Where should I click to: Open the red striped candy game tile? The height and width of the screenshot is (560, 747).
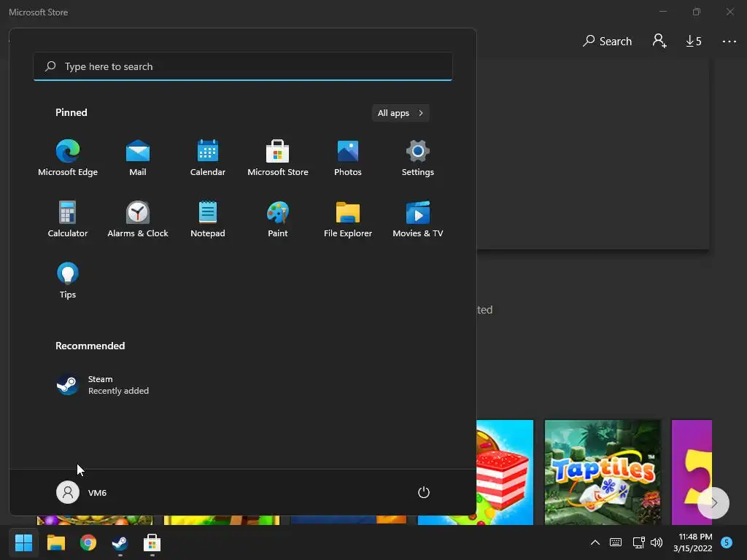pyautogui.click(x=505, y=472)
